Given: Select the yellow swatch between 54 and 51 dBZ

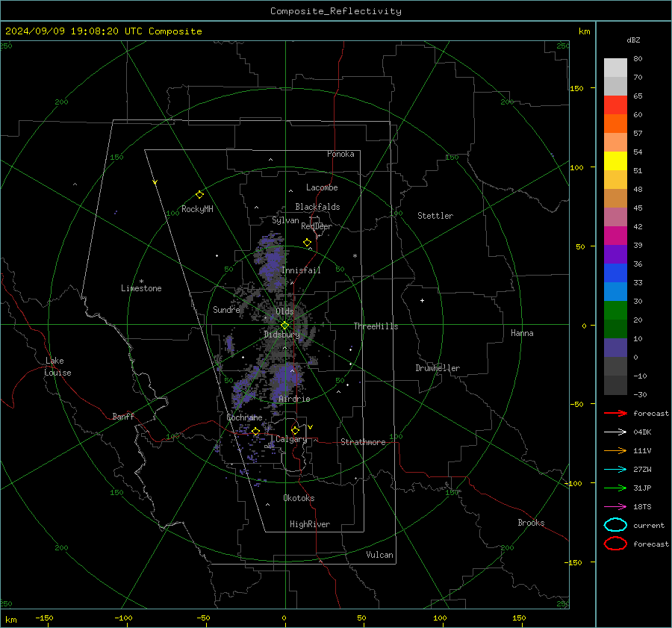Looking at the screenshot, I should 615,161.
